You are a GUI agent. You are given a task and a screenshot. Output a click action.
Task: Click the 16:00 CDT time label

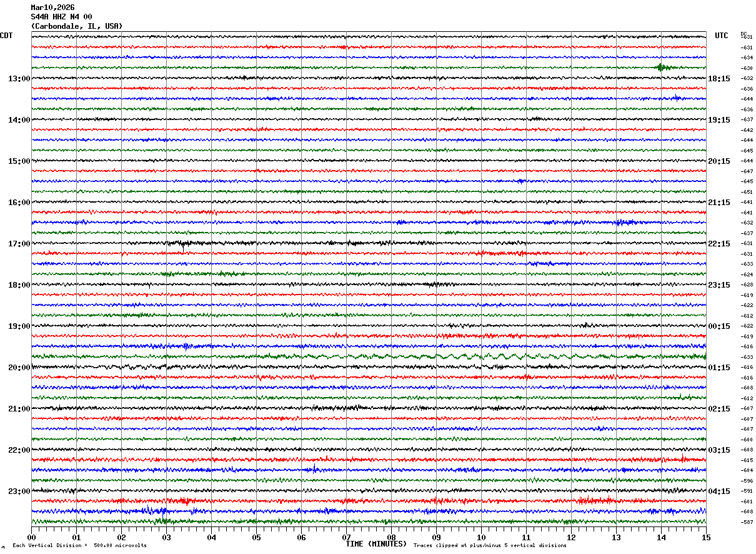(x=19, y=203)
